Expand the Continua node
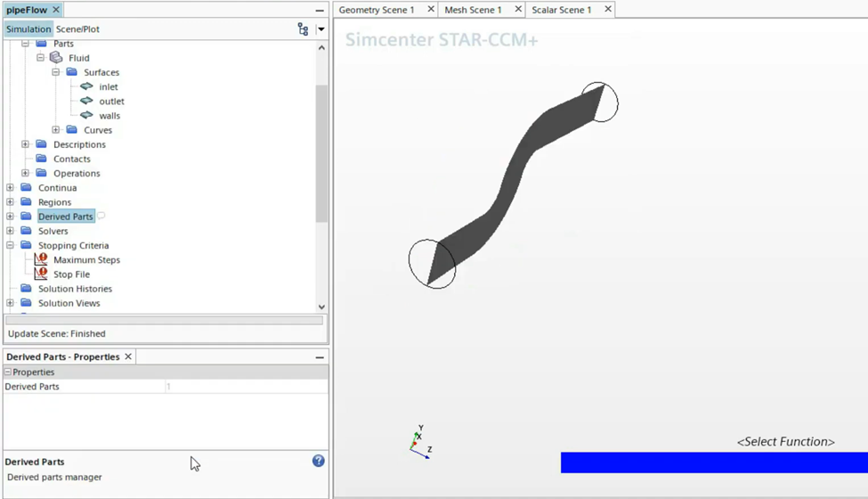The height and width of the screenshot is (499, 868). point(10,188)
